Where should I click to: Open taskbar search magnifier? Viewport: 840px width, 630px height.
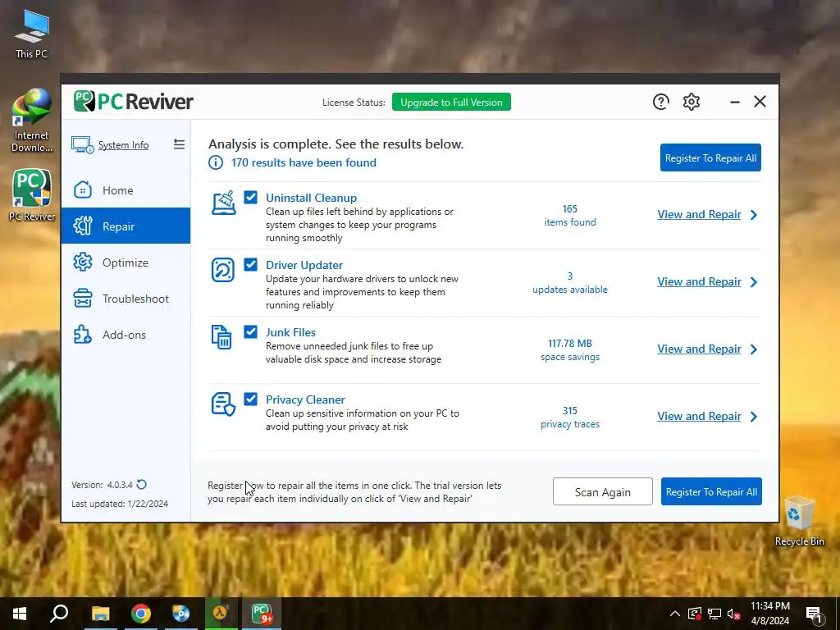coord(59,614)
